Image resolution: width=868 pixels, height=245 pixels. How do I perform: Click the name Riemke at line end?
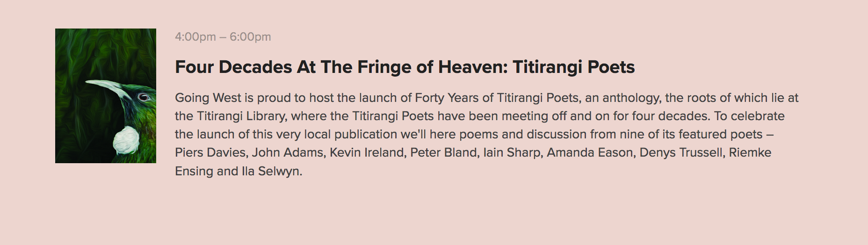(x=750, y=152)
